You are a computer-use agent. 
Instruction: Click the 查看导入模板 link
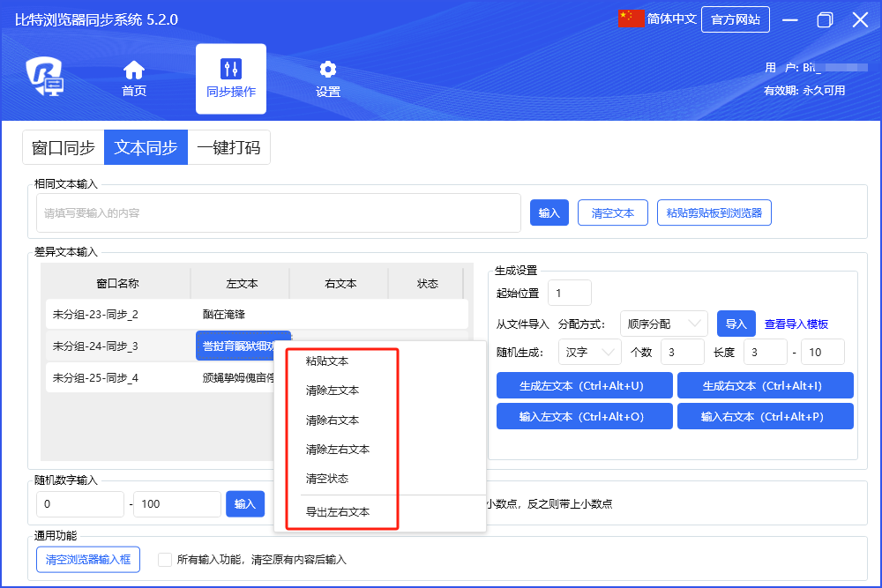pyautogui.click(x=796, y=324)
